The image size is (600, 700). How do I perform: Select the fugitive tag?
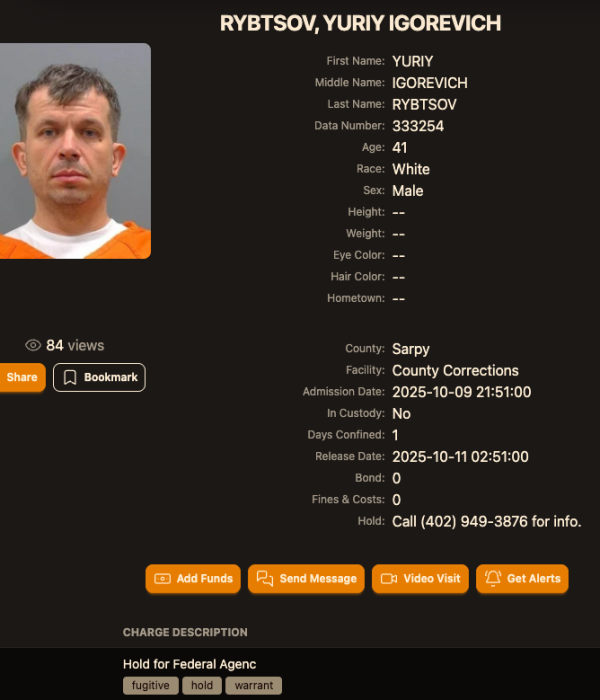click(x=151, y=685)
